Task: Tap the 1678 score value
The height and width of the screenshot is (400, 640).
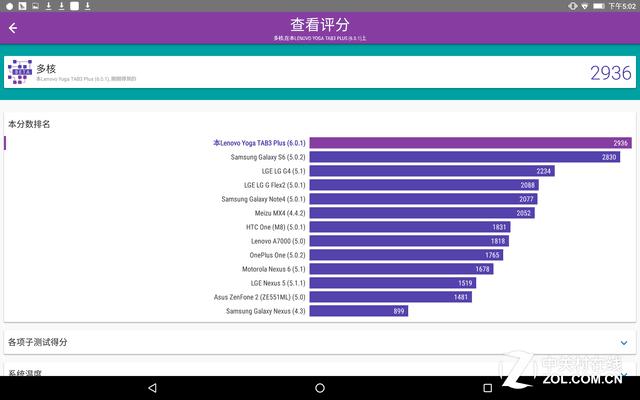Action: click(x=482, y=269)
